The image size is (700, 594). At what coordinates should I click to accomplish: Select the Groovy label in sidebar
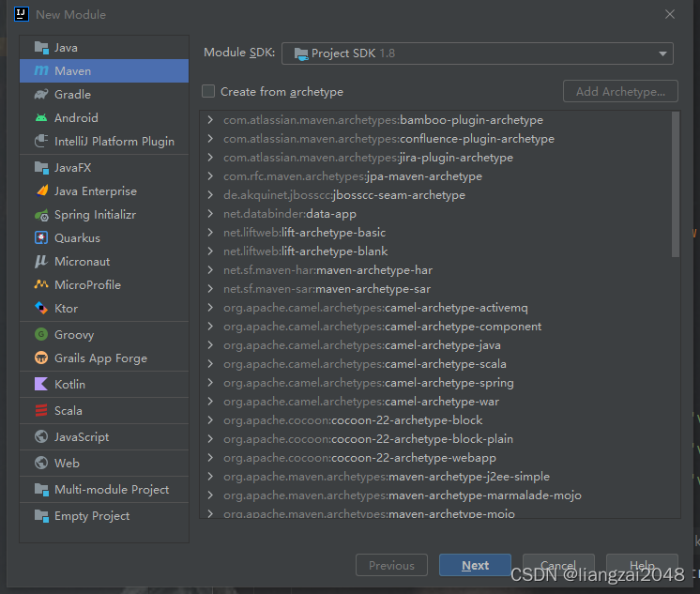point(74,334)
